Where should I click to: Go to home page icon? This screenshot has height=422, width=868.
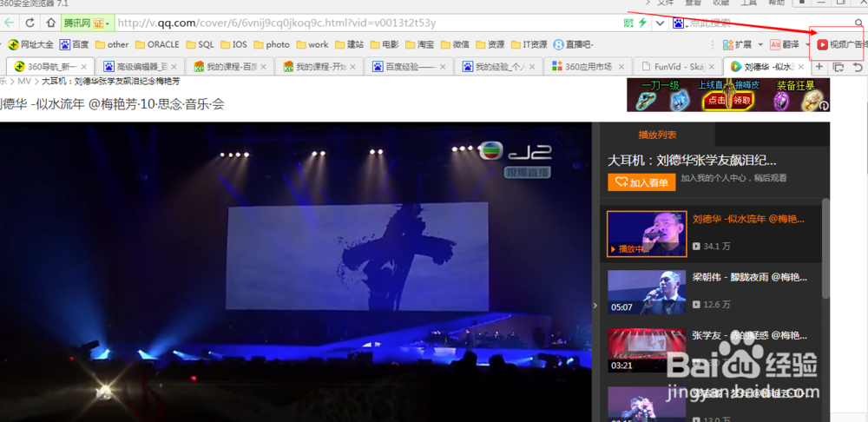(51, 23)
